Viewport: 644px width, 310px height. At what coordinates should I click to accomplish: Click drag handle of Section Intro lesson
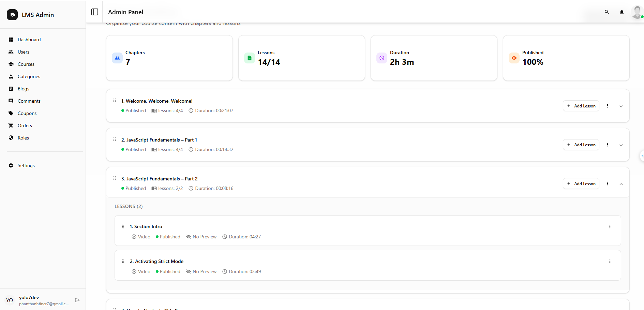[x=123, y=226]
